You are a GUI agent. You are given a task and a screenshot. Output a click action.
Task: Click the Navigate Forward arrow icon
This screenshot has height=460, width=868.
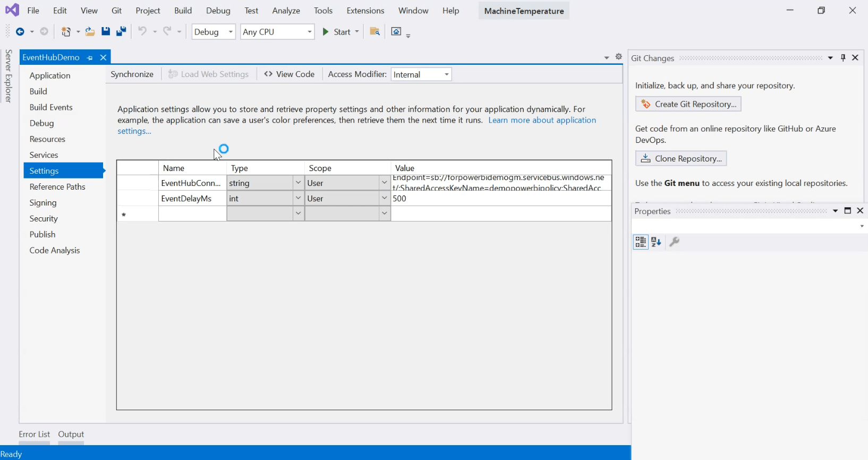[x=45, y=32]
